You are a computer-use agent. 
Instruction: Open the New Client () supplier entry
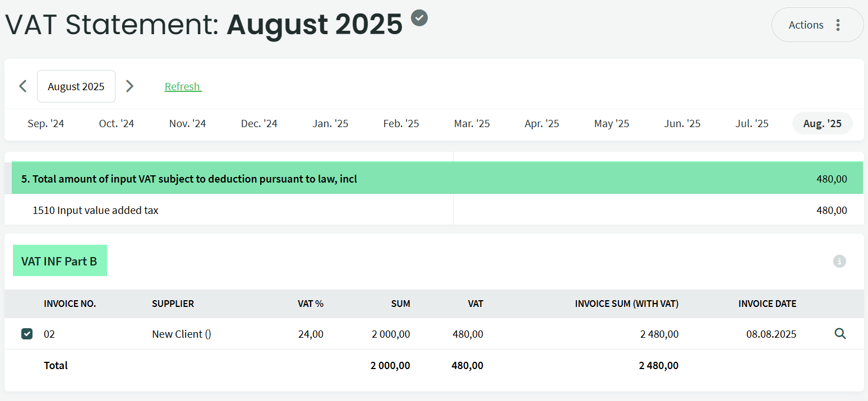181,334
